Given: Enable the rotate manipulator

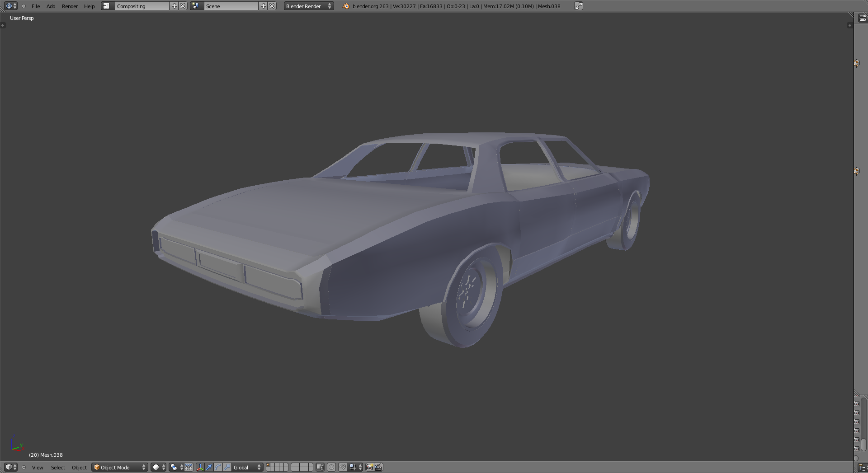Looking at the screenshot, I should 218,467.
